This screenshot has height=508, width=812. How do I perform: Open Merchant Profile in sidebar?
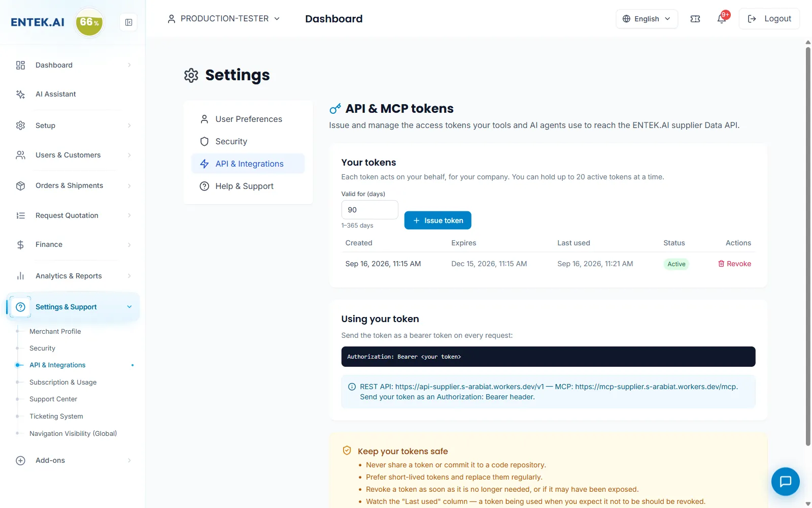(55, 331)
